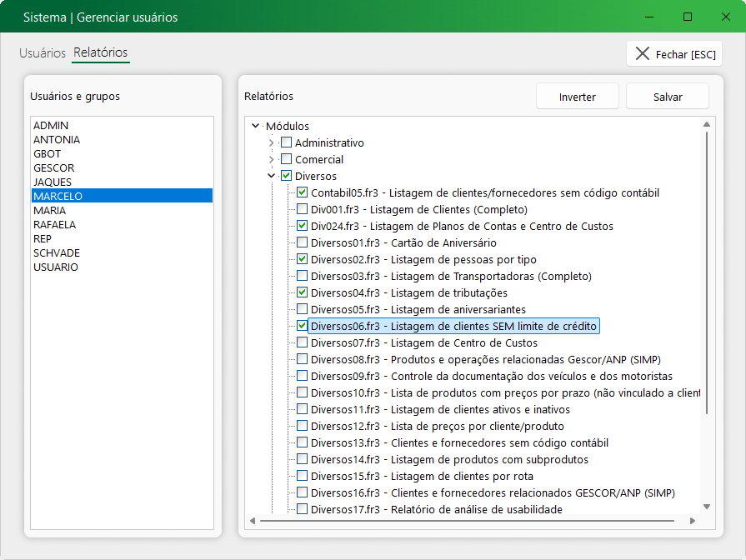
Task: Choose RAFAELA from users and groups
Action: tap(54, 224)
